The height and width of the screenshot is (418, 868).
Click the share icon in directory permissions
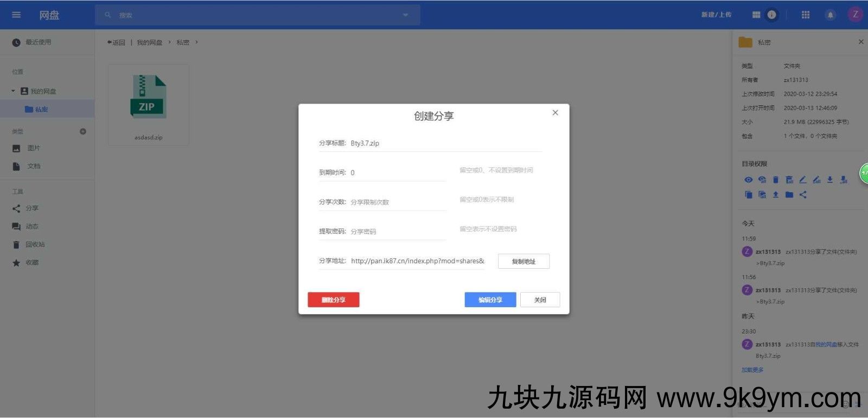803,194
